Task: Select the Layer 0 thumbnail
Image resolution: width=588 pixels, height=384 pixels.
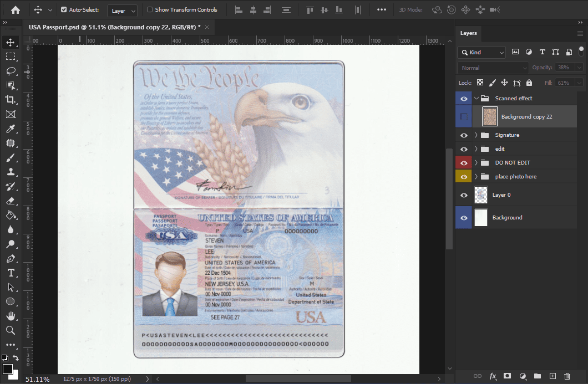Action: (x=481, y=195)
